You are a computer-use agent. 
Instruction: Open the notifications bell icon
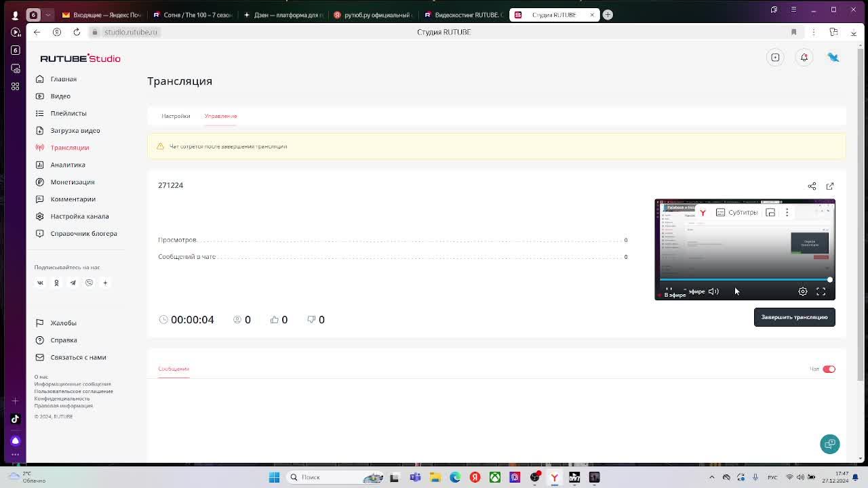click(x=804, y=58)
